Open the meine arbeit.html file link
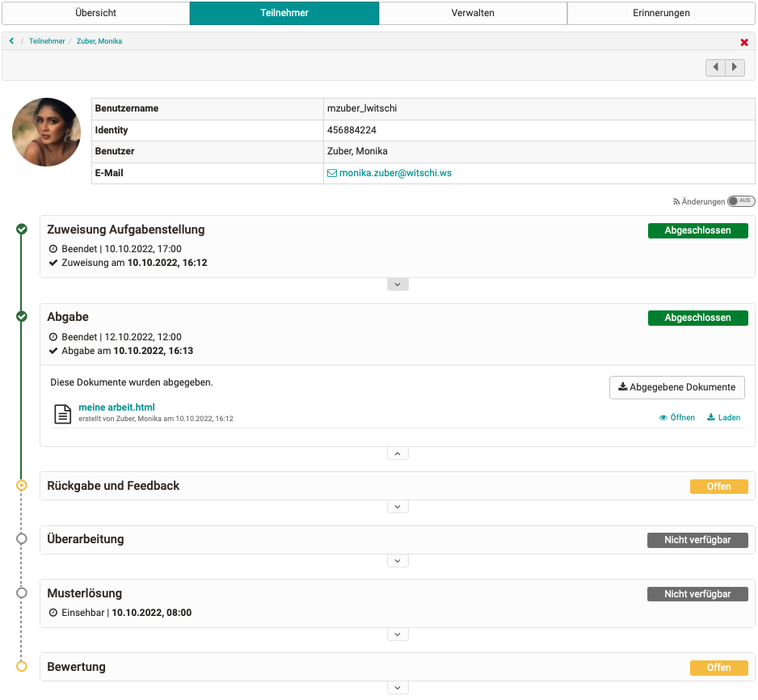The image size is (758, 700). coord(116,407)
